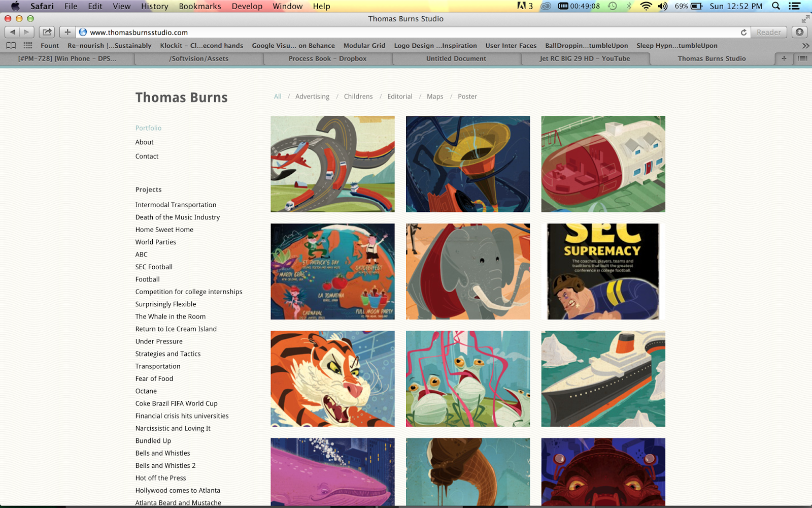The height and width of the screenshot is (508, 812).
Task: Open the Apple menu
Action: coord(15,6)
